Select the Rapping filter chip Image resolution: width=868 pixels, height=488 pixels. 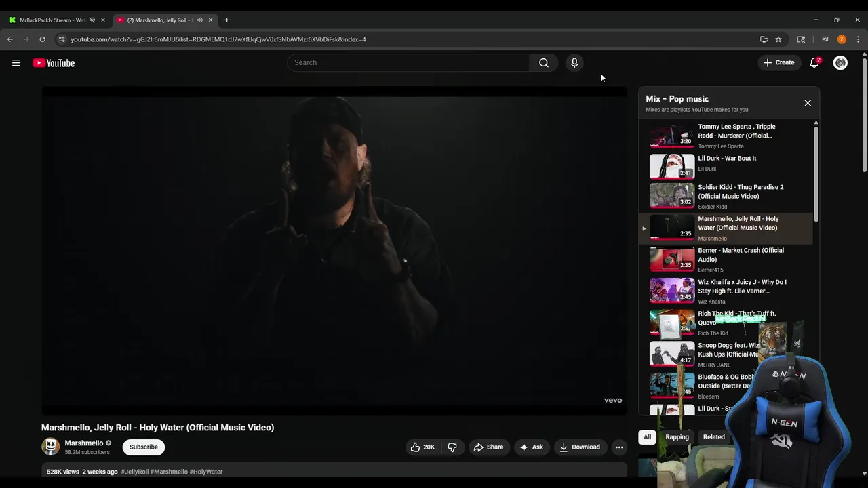[677, 437]
